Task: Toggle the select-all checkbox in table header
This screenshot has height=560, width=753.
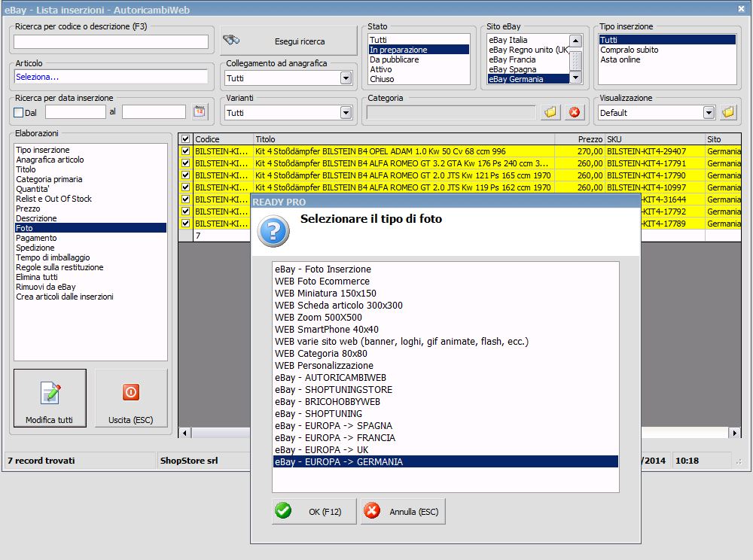Action: point(185,139)
